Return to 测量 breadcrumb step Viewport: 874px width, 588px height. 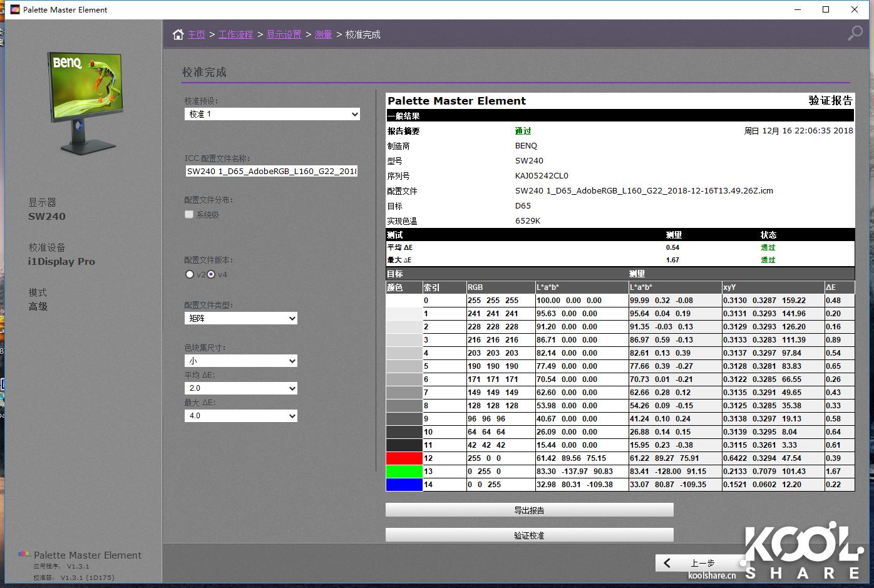coord(324,34)
